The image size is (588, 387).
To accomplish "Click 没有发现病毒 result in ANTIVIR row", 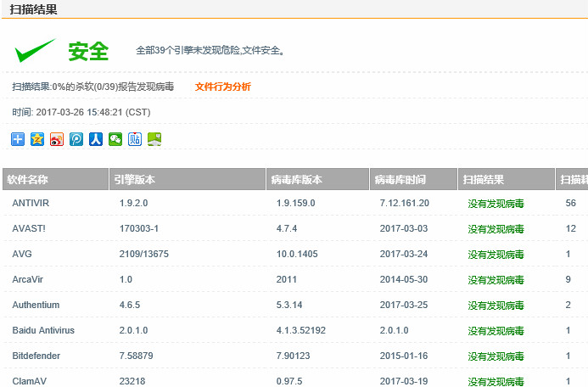I will tap(496, 204).
